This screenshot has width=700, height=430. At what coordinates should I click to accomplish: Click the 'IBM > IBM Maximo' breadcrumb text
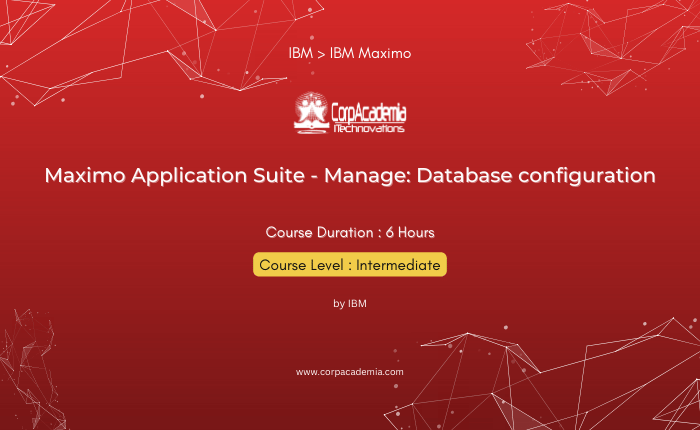pyautogui.click(x=350, y=53)
